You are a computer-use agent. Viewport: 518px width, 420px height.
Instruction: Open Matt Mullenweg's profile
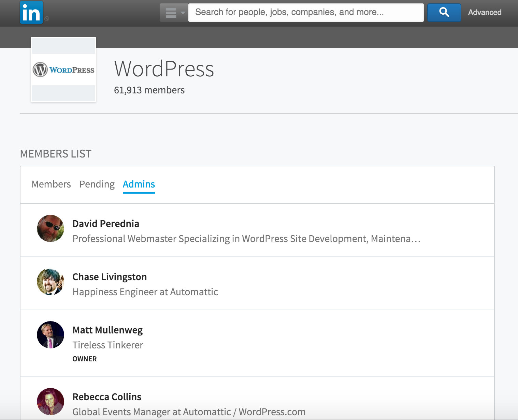click(107, 330)
